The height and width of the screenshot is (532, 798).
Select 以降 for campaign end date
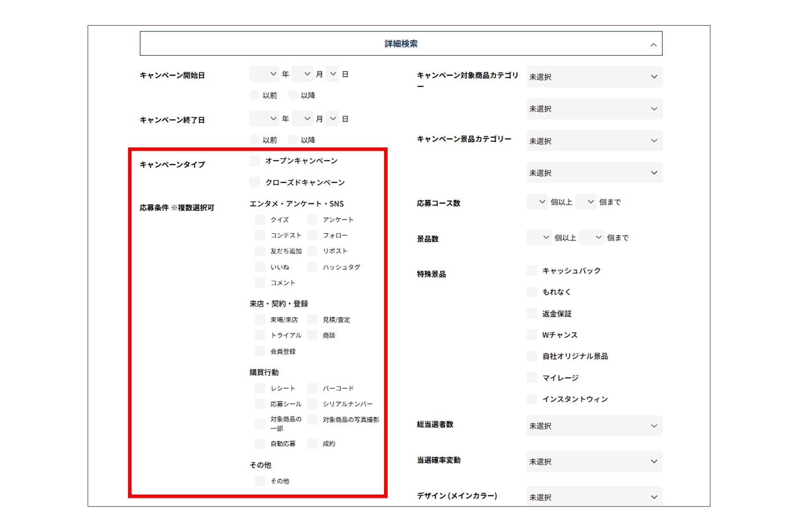293,140
